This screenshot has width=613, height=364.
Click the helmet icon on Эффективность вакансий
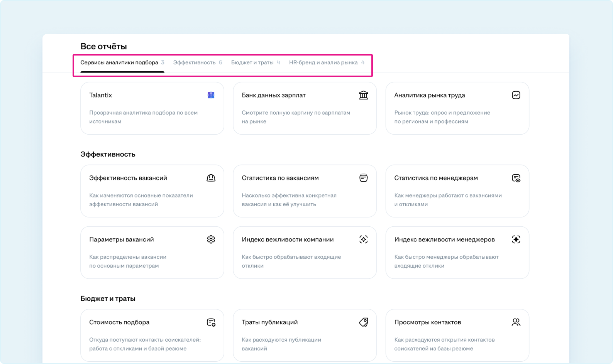[211, 178]
